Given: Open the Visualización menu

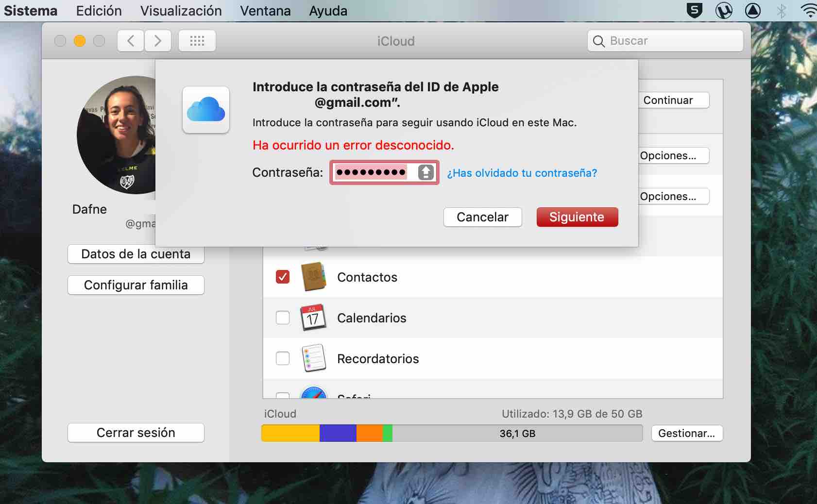Looking at the screenshot, I should [x=181, y=11].
